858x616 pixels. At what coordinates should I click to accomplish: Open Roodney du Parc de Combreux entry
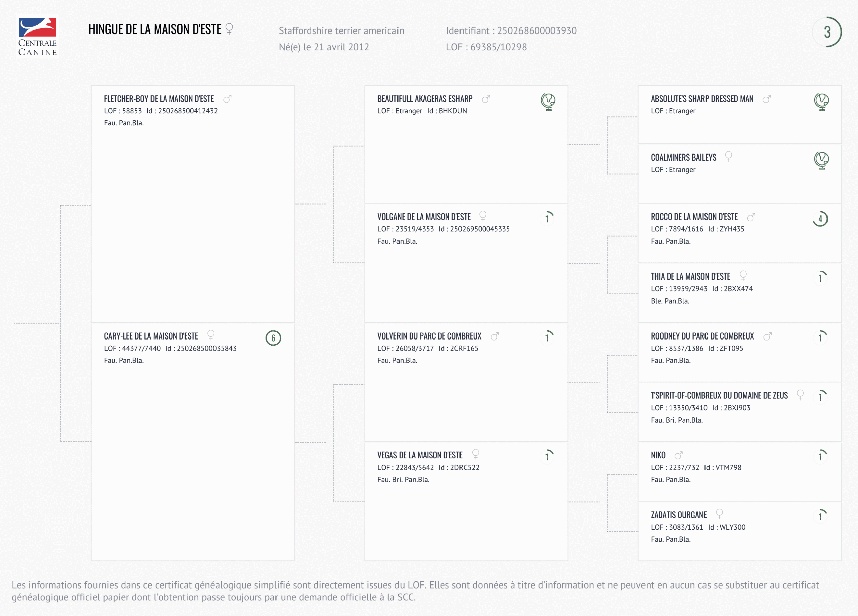pyautogui.click(x=702, y=336)
